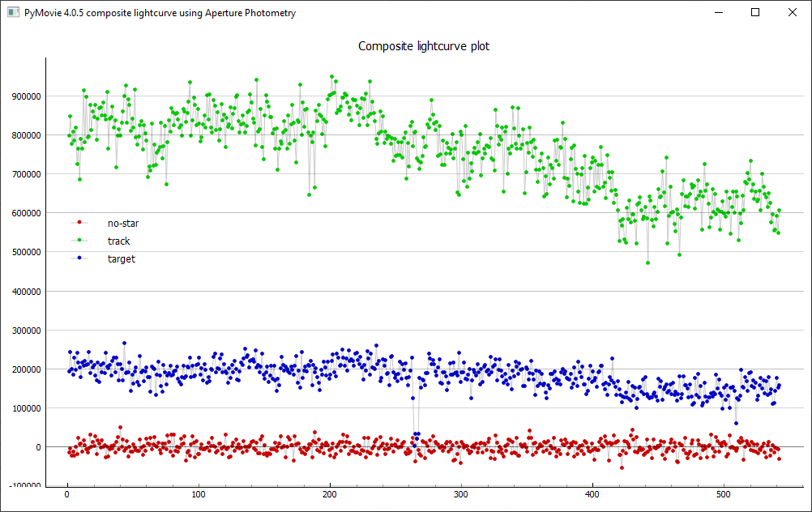Click the -100000 y-axis tick label
This screenshot has height=512, width=812.
[x=24, y=486]
